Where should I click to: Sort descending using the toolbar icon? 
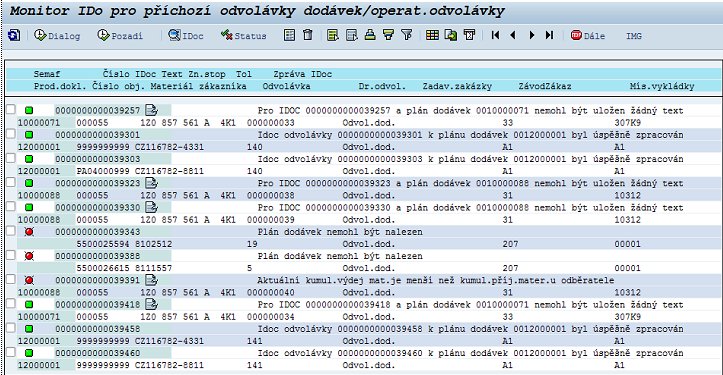388,35
